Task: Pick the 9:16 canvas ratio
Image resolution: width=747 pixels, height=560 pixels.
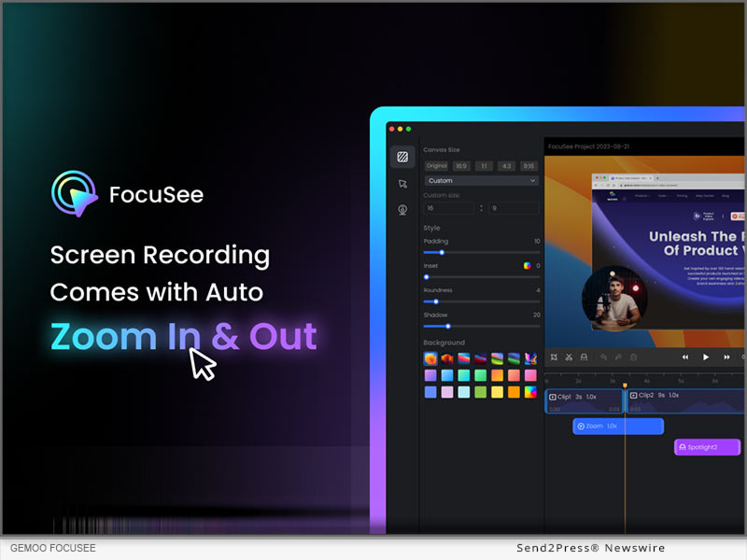Action: [x=529, y=165]
